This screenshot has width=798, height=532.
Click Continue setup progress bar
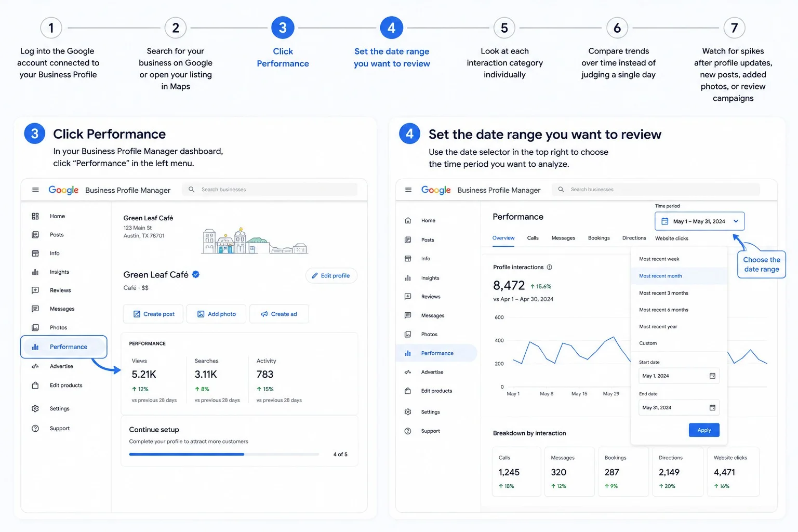coord(224,455)
